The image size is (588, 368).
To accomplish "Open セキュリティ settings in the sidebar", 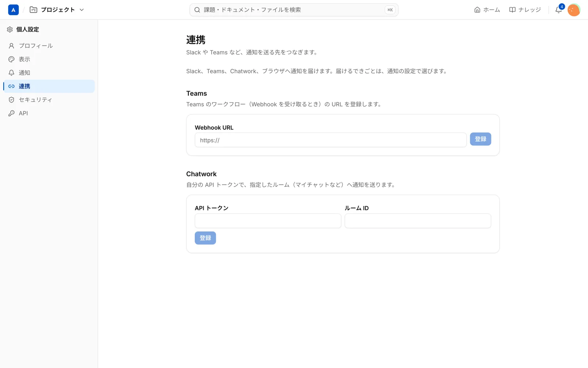I will (49, 100).
